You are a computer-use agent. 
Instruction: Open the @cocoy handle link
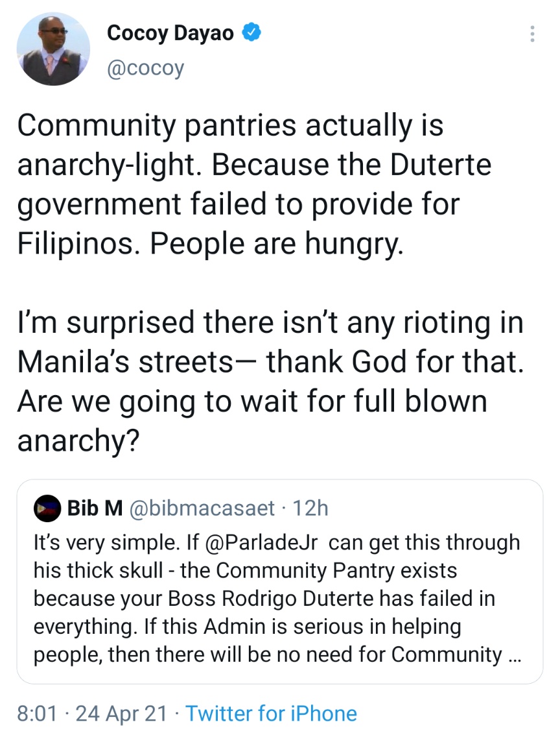coord(145,68)
